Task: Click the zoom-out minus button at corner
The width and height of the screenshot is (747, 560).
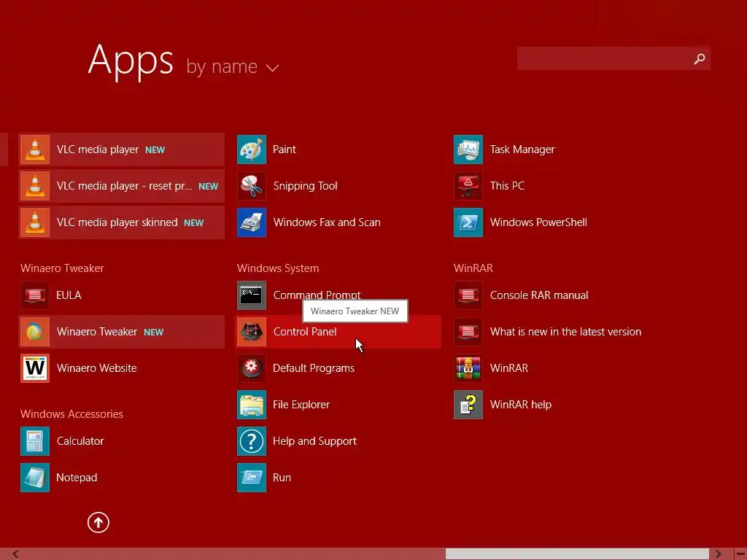Action: click(x=740, y=554)
